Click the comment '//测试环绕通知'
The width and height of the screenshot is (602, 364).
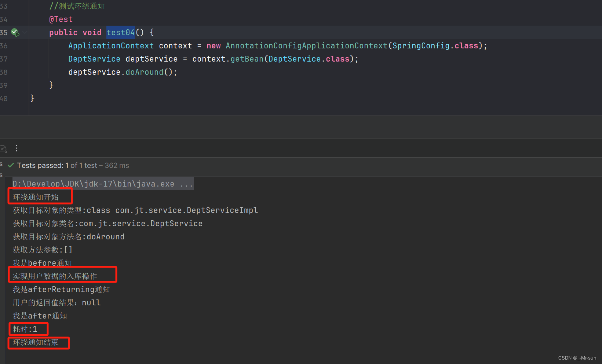[x=77, y=6]
